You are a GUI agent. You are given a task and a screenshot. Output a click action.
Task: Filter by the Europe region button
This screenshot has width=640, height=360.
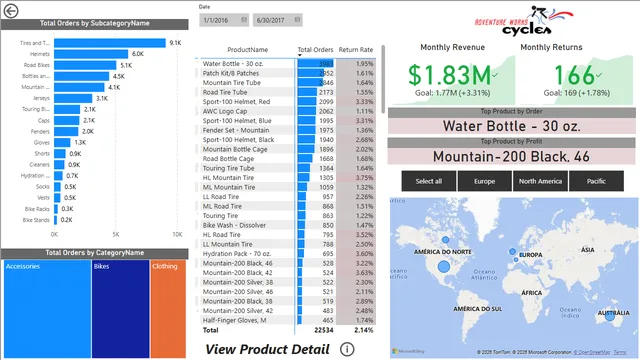[x=484, y=181]
